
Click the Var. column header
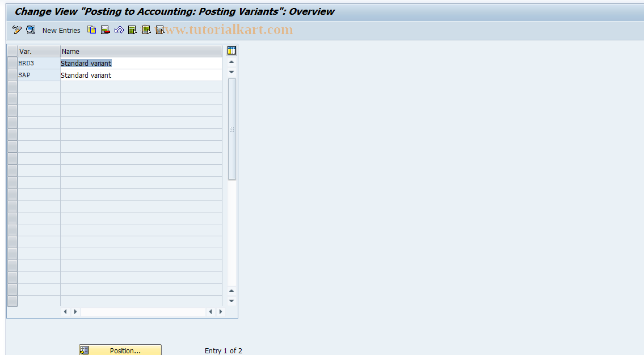[39, 52]
